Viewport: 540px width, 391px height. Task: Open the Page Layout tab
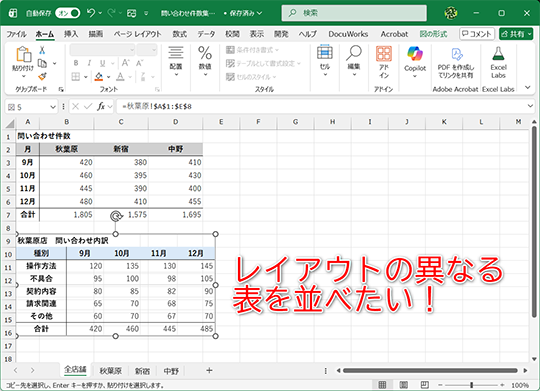click(137, 34)
